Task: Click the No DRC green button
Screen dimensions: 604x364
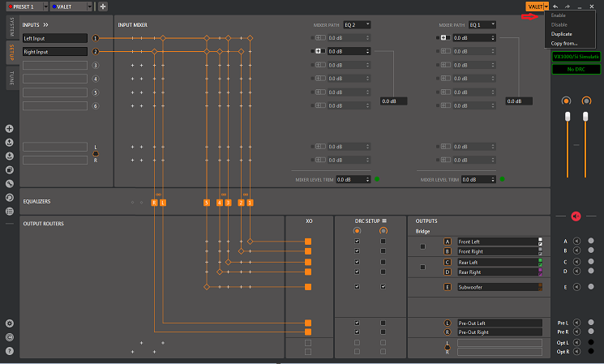Action: [576, 70]
